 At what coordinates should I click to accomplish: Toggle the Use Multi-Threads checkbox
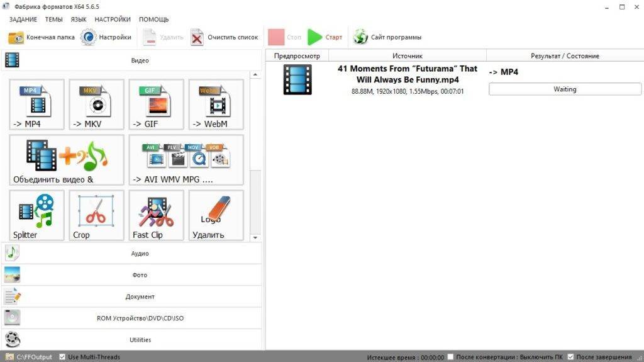[62, 357]
